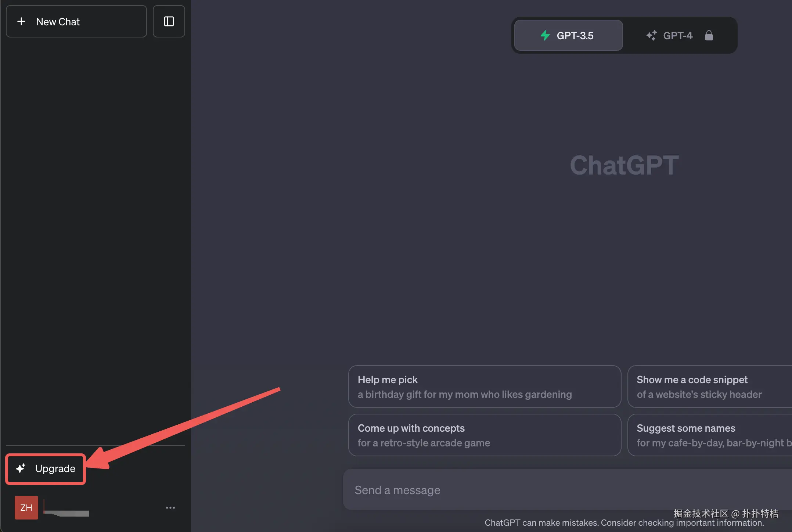The image size is (792, 532).
Task: Click the green lightning bolt icon
Action: pyautogui.click(x=545, y=36)
